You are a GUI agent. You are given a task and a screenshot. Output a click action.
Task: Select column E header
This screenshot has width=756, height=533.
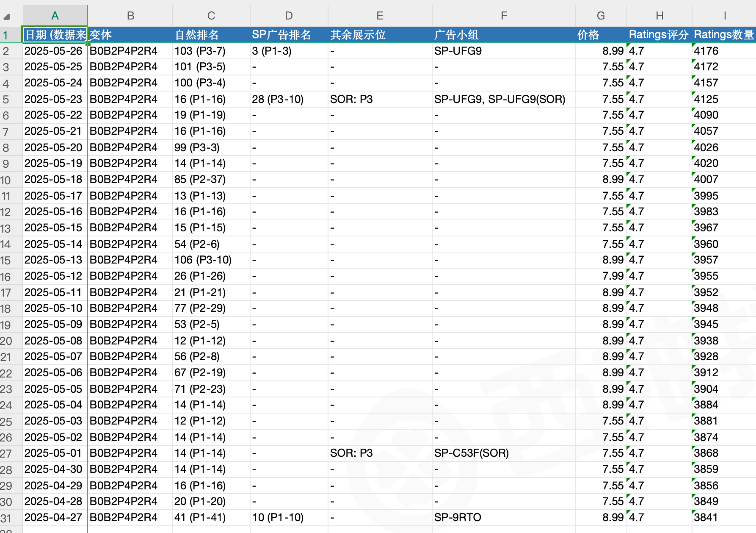tap(380, 16)
